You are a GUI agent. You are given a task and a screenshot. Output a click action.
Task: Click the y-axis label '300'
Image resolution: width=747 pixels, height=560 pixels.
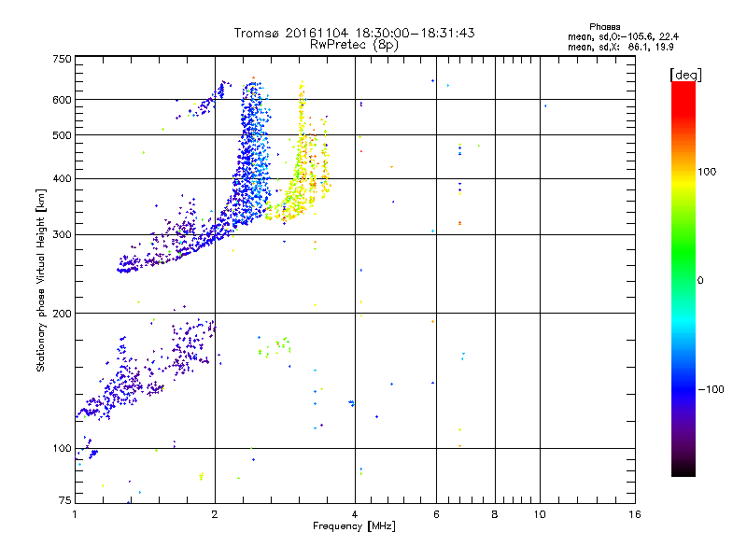coord(62,235)
